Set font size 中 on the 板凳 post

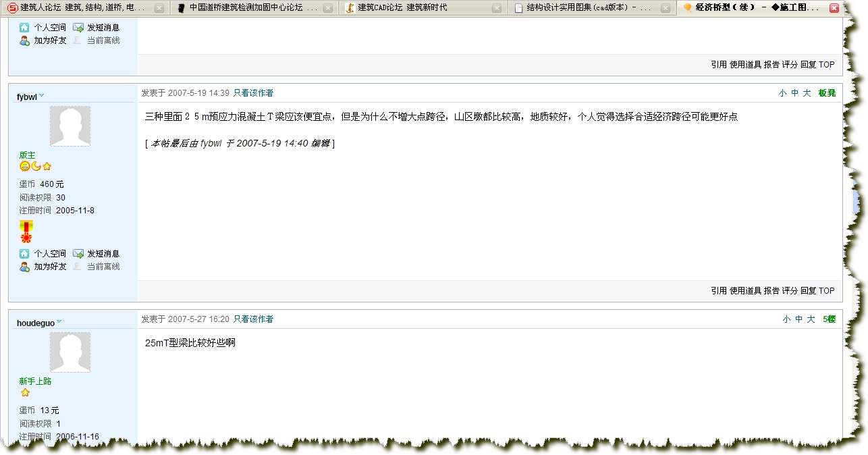(794, 93)
